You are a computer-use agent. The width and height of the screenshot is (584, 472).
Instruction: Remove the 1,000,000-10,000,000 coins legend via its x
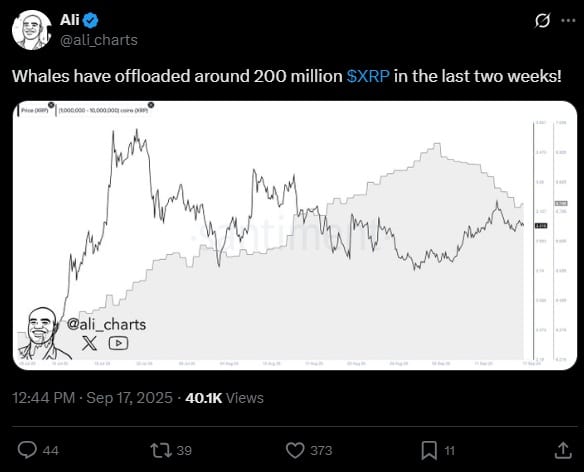pyautogui.click(x=151, y=105)
